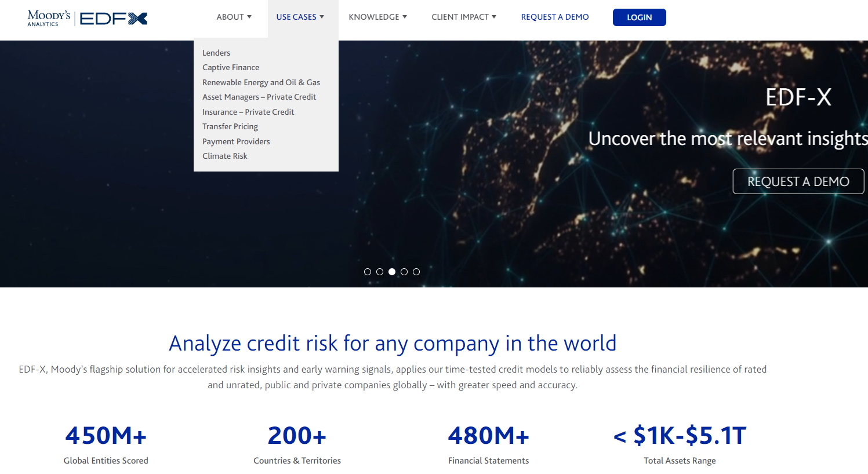
Task: Open the Knowledge dropdown menu
Action: (377, 17)
